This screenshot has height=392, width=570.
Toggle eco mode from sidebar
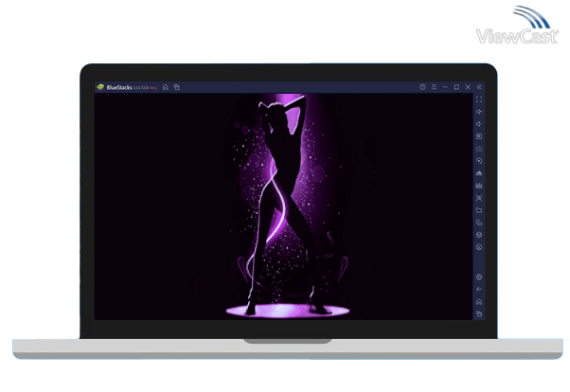(479, 247)
